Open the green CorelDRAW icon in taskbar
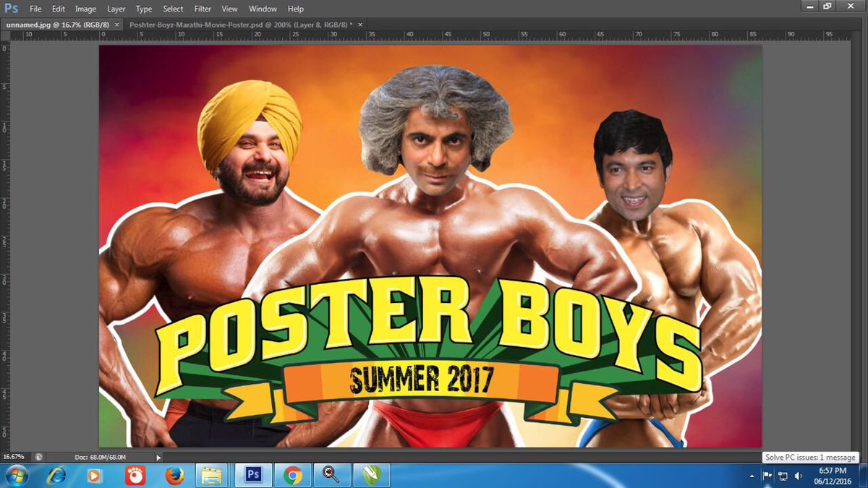Viewport: 868px width, 488px height. 371,475
